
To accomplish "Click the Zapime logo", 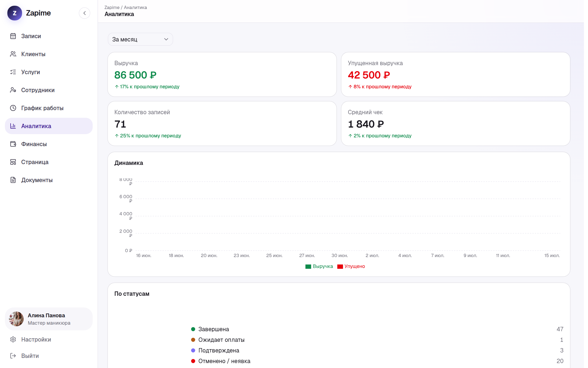I will (x=15, y=13).
